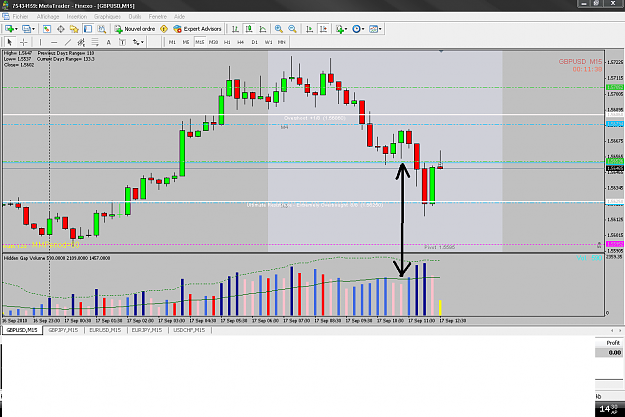Open Fenetre menu
This screenshot has width=625, height=417.
click(x=157, y=17)
